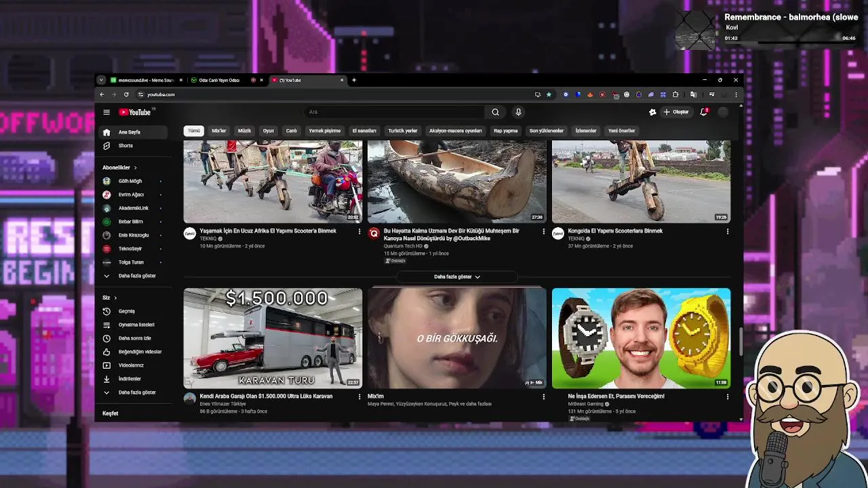Click the Oluştur create button

(675, 112)
